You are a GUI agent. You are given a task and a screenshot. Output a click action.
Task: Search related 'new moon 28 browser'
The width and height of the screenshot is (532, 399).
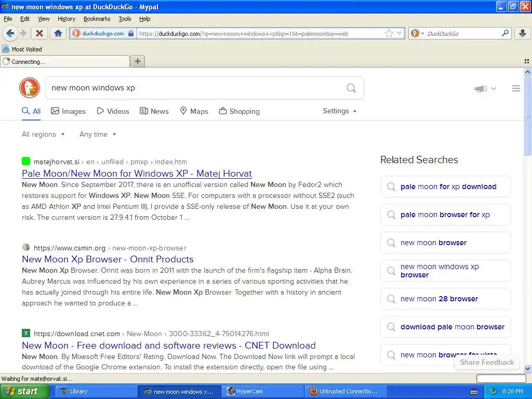[x=445, y=299]
